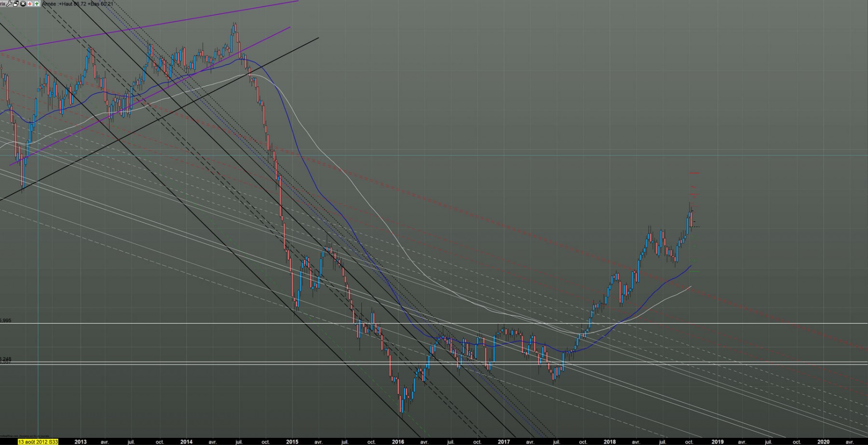
Task: Select the highlighted date 13 août 2012 S33
Action: tap(39, 442)
